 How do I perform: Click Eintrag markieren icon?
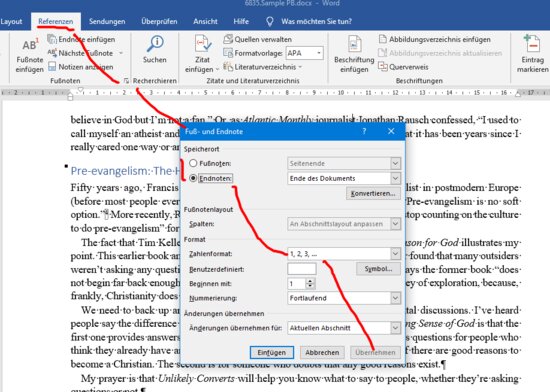coord(532,43)
